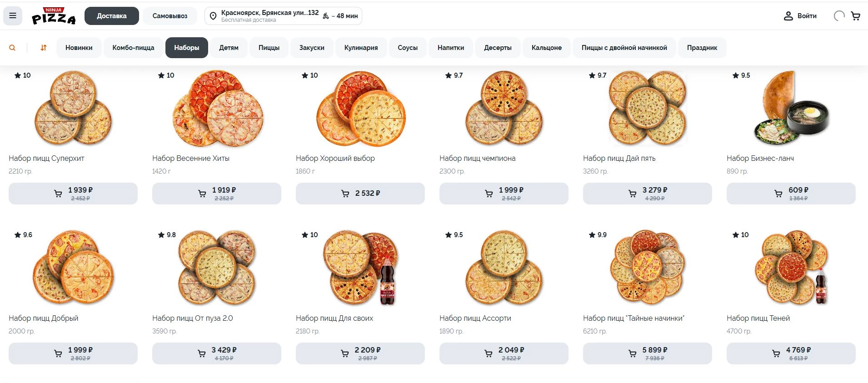The width and height of the screenshot is (868, 383).
Task: Add Набор Бизнес-ланч to cart for 609 ₽
Action: 790,193
